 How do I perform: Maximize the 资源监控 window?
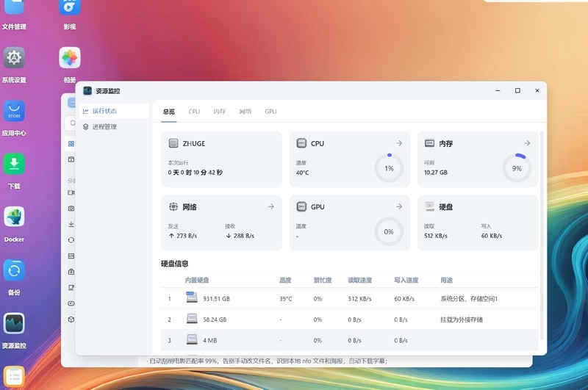[x=517, y=90]
